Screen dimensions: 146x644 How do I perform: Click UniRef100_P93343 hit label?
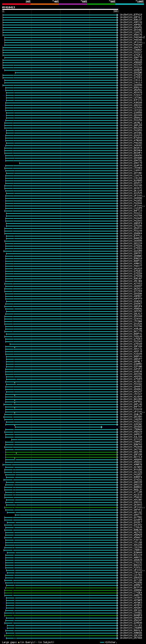(x=131, y=342)
